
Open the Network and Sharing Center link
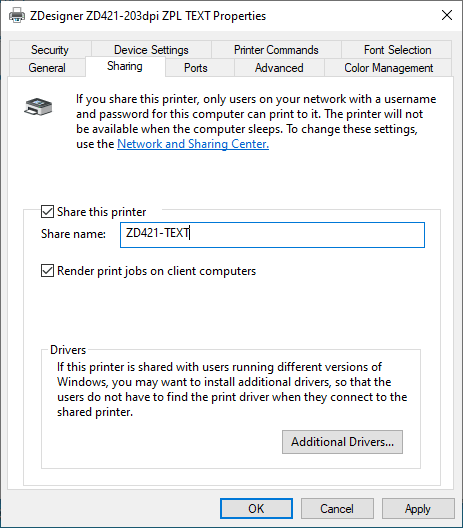pyautogui.click(x=193, y=144)
